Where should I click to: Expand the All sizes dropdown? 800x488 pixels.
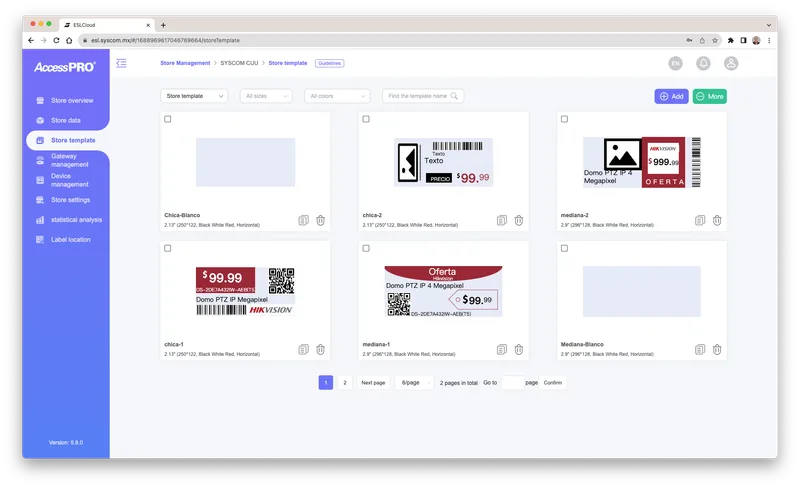click(266, 96)
